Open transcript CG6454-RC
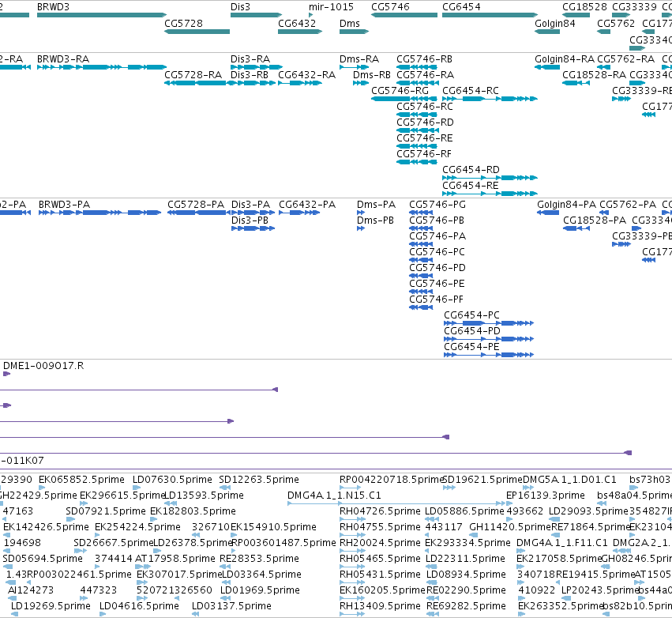The height and width of the screenshot is (618, 672). click(x=490, y=99)
